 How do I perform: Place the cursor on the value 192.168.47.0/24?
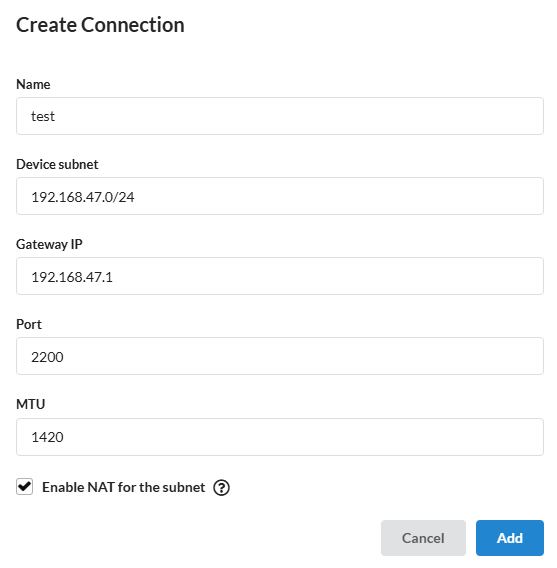pyautogui.click(x=83, y=197)
